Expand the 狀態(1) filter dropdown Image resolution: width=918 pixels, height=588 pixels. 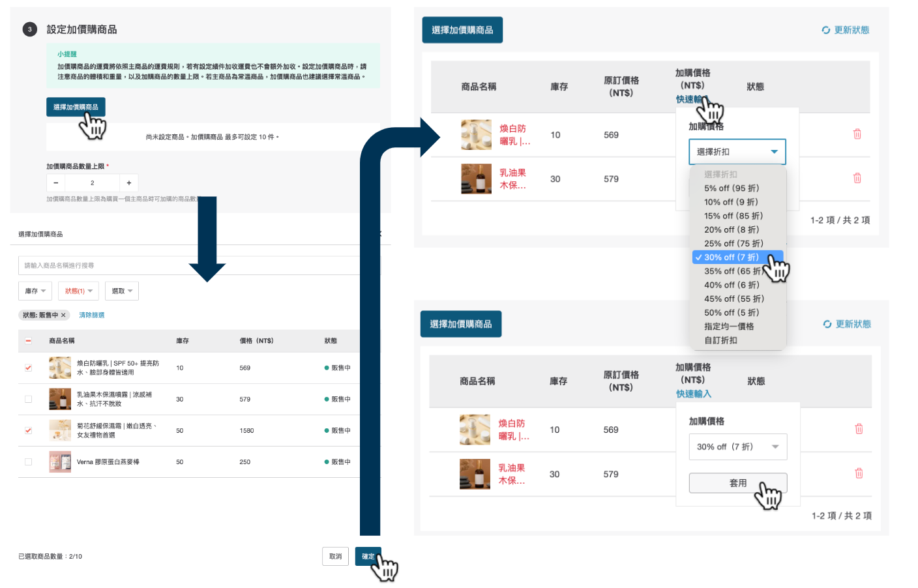(x=79, y=291)
